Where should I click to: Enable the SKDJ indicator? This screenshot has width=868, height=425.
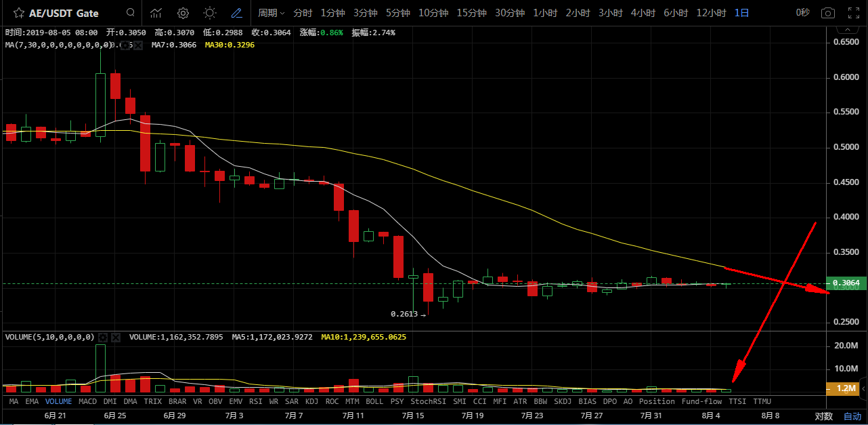pyautogui.click(x=563, y=401)
